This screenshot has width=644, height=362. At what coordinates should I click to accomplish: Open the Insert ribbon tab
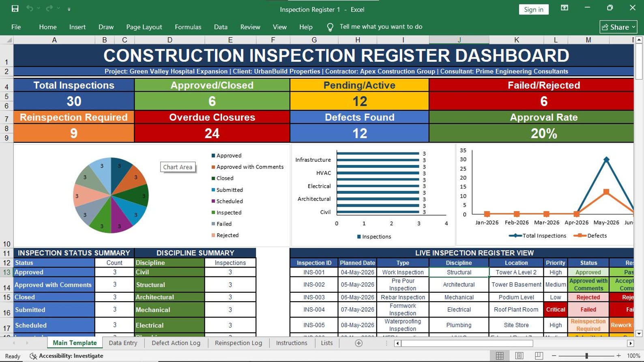click(x=77, y=27)
